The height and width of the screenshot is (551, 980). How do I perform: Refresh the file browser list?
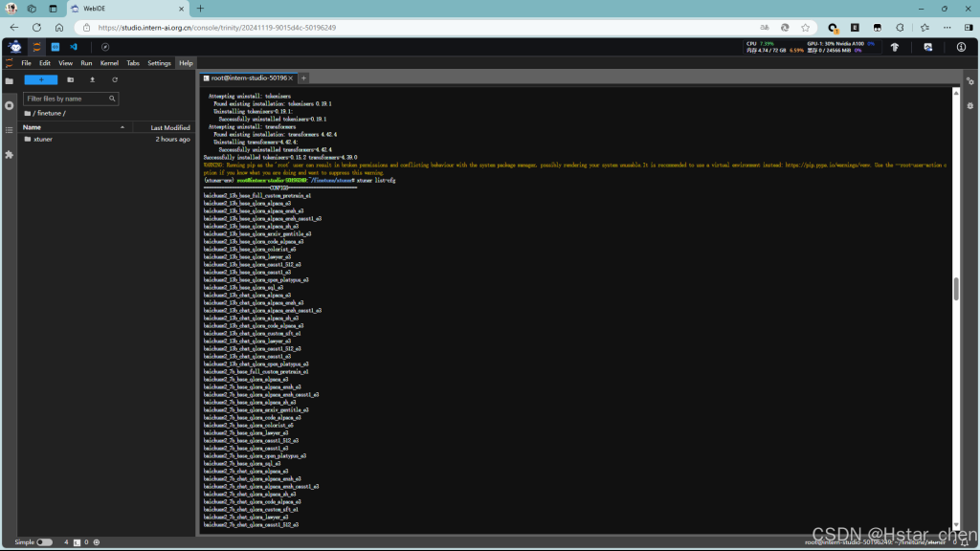(x=115, y=80)
